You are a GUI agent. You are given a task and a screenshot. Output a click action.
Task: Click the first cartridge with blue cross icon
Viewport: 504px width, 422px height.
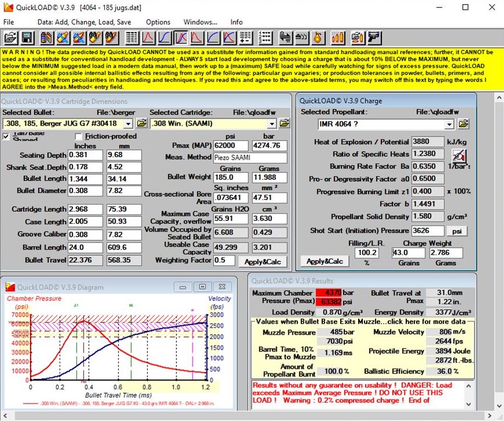tap(63, 38)
